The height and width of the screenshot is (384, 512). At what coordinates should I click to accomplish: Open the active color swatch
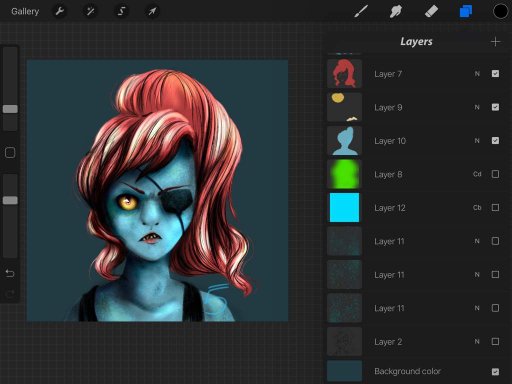(x=500, y=11)
